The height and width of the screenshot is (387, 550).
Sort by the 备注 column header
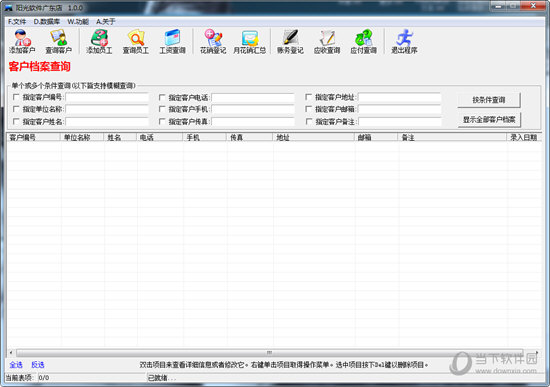click(452, 138)
